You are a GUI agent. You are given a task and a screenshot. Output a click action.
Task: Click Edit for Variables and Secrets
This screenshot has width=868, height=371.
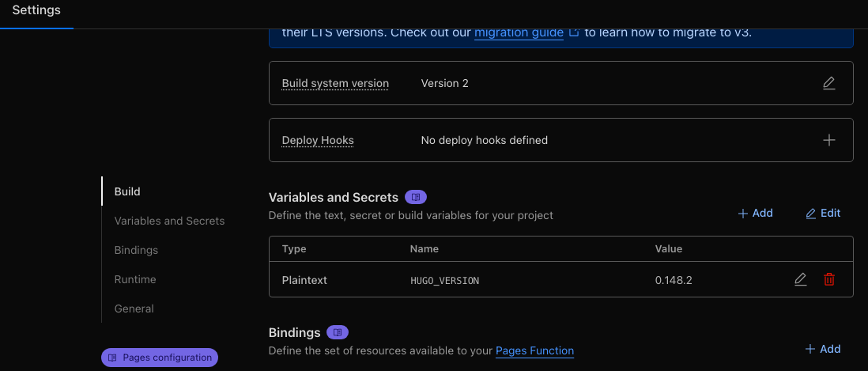pyautogui.click(x=823, y=214)
